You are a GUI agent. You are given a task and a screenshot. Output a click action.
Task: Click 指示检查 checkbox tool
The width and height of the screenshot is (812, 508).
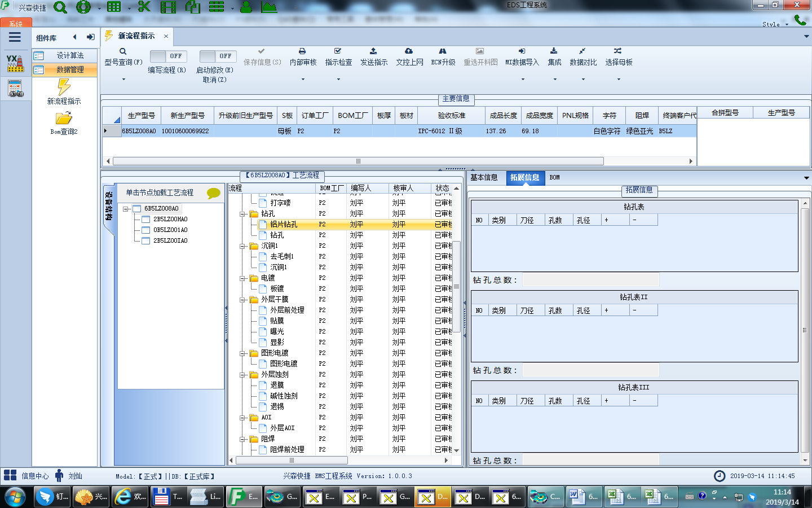338,56
